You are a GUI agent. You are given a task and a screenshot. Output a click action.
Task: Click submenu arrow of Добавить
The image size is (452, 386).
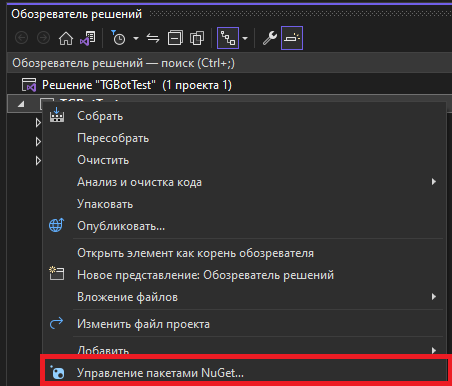(434, 350)
